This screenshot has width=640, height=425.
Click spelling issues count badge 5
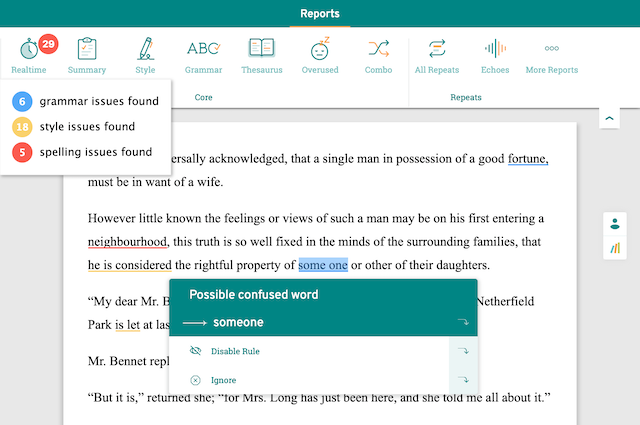tap(22, 152)
